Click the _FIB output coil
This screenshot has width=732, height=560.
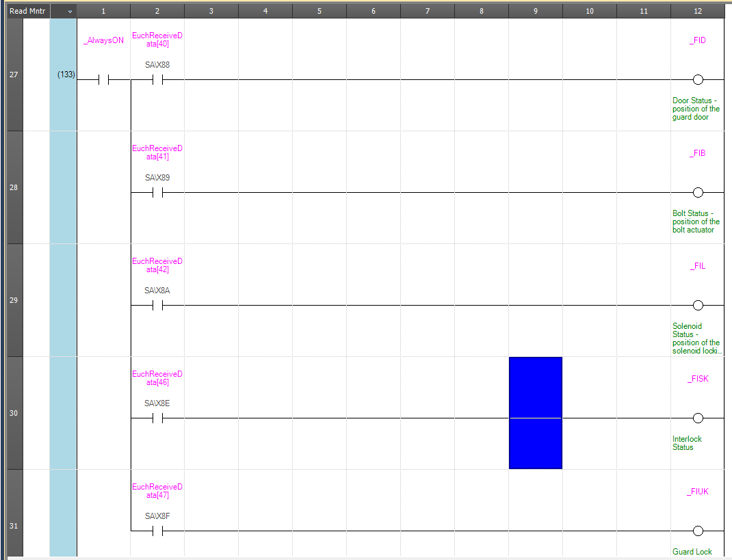[698, 193]
